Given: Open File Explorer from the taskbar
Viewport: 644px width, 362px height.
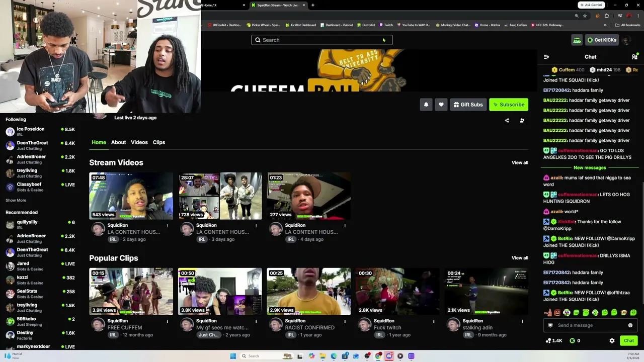Looking at the screenshot, I should 323,356.
